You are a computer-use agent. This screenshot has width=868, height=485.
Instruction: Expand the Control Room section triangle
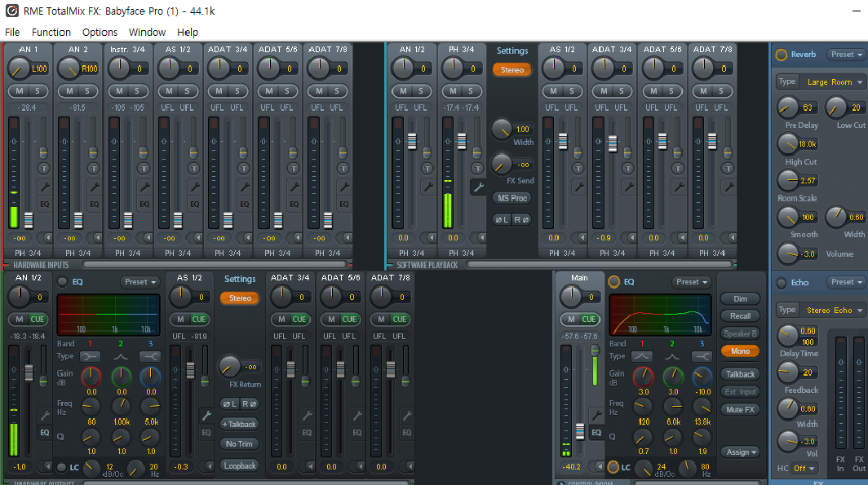pyautogui.click(x=561, y=483)
